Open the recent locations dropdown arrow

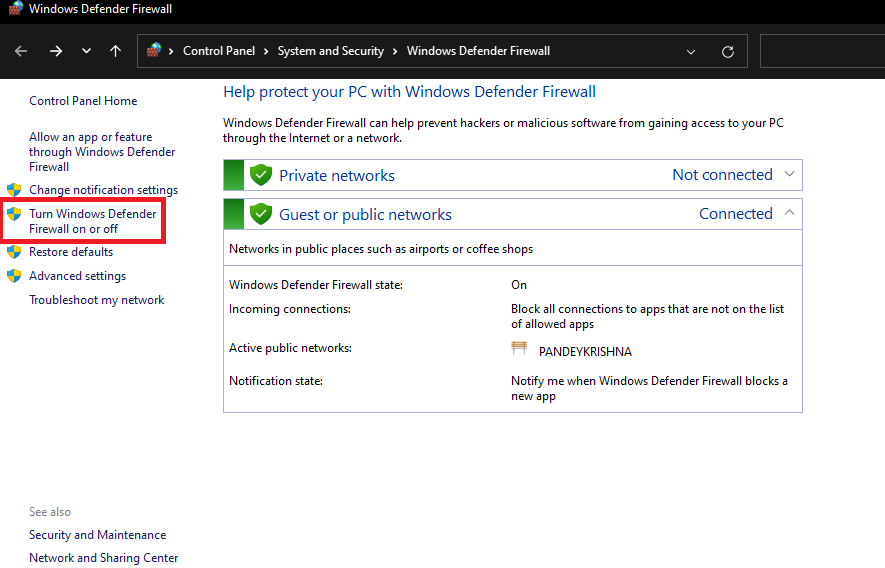point(86,51)
